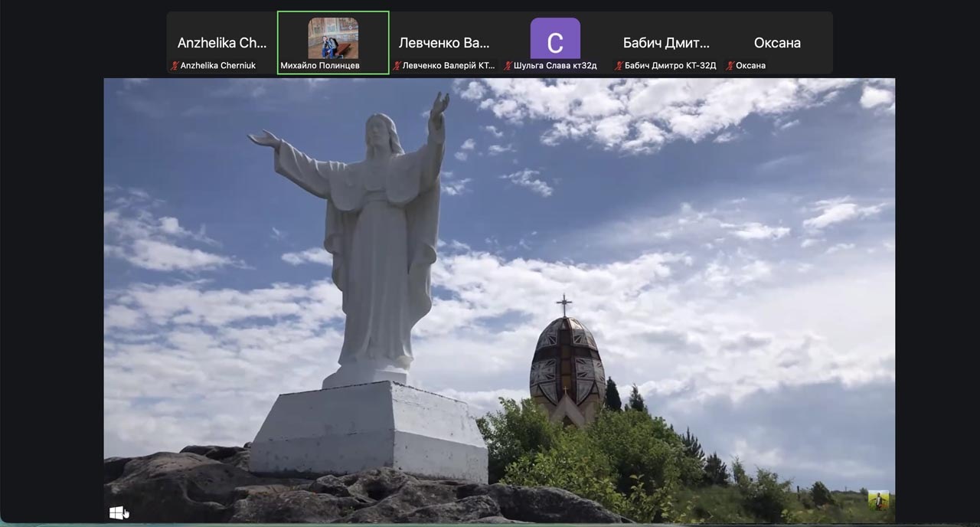Click the small "Оксана" label beside mic icon
980x527 pixels.
[750, 66]
